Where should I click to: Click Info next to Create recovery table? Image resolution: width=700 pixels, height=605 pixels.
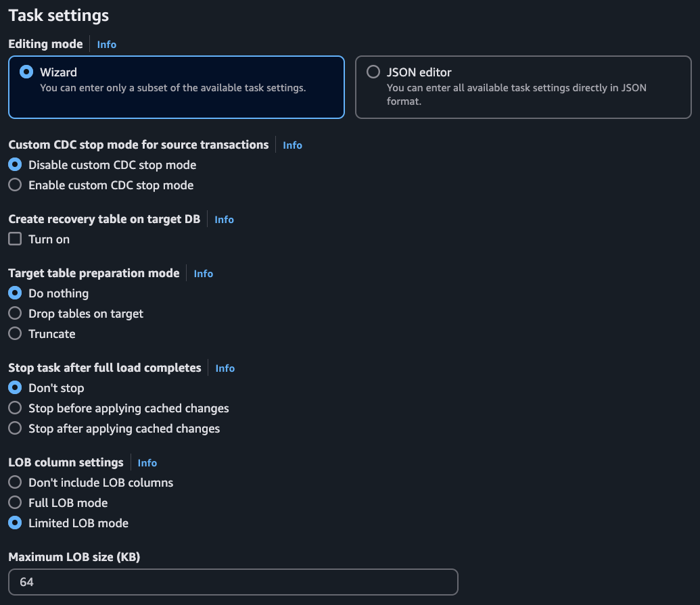[x=224, y=220]
